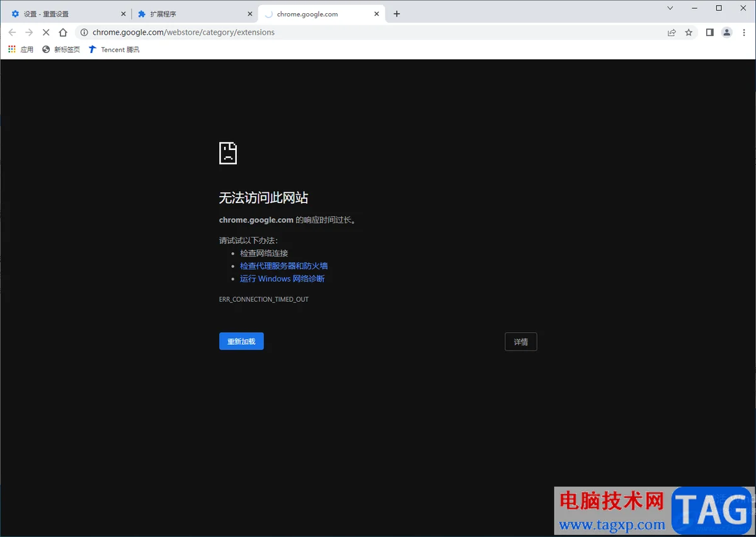The width and height of the screenshot is (756, 537).
Task: Bookmark this page with the star icon
Action: [x=689, y=32]
